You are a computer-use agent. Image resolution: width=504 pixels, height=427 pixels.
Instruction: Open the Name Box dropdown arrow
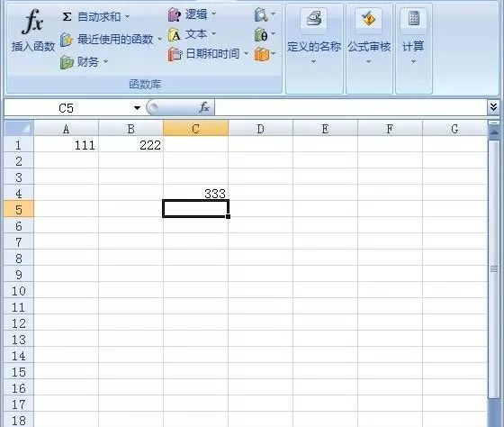(137, 108)
